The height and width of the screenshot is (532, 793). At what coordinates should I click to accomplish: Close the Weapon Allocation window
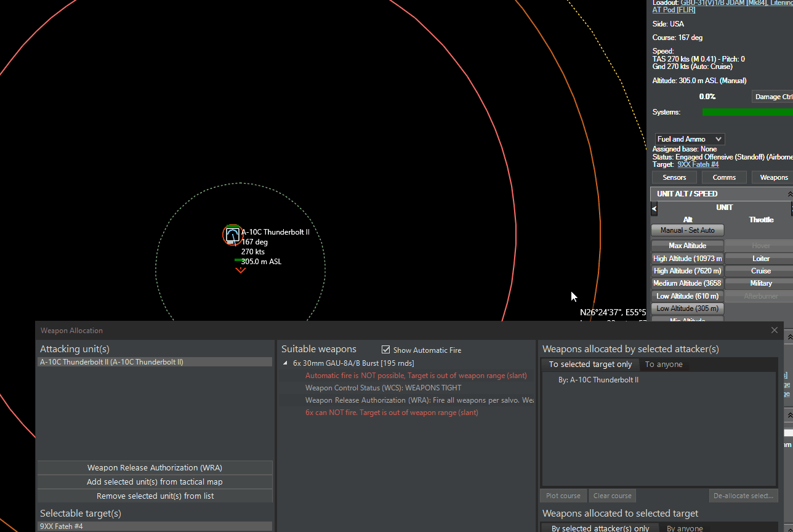pos(775,331)
